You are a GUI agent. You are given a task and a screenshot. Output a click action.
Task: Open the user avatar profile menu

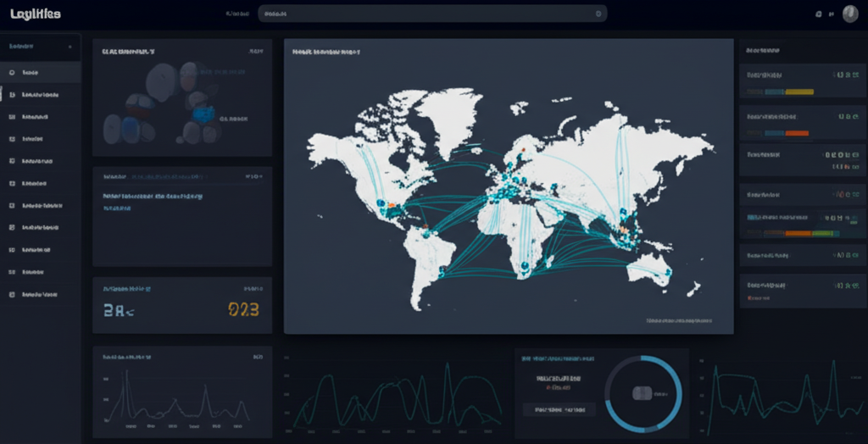point(849,14)
